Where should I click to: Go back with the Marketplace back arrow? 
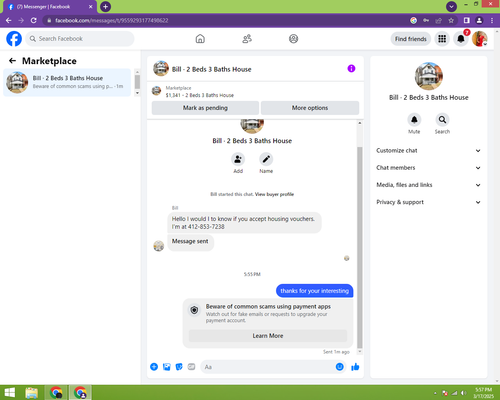(12, 61)
